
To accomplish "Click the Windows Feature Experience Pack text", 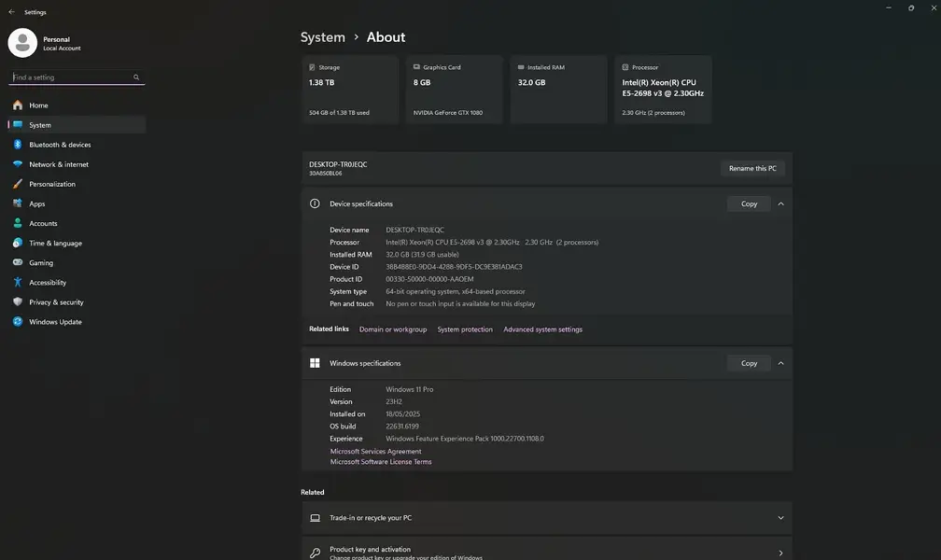I will click(465, 439).
